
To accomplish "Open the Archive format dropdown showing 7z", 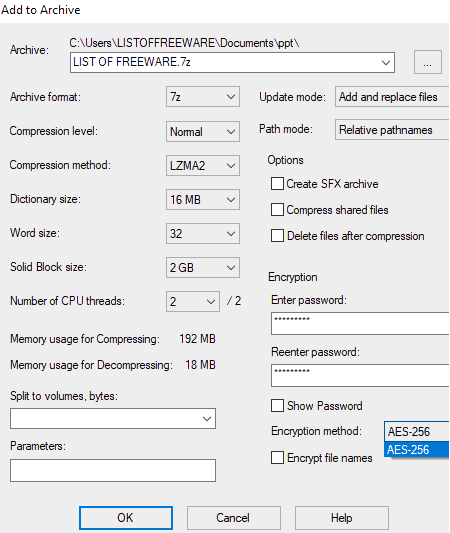I will 203,97.
